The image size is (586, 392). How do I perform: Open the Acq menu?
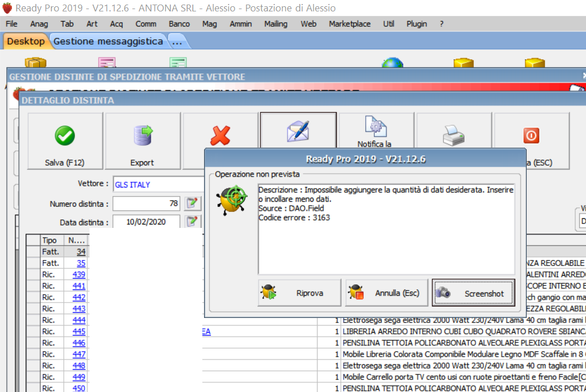(x=116, y=24)
